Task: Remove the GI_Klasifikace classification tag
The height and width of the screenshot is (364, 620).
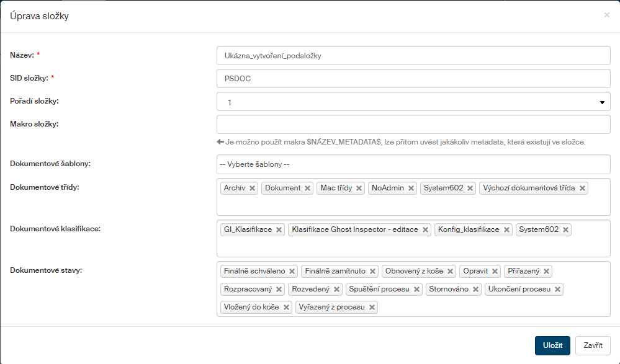Action: pyautogui.click(x=279, y=230)
